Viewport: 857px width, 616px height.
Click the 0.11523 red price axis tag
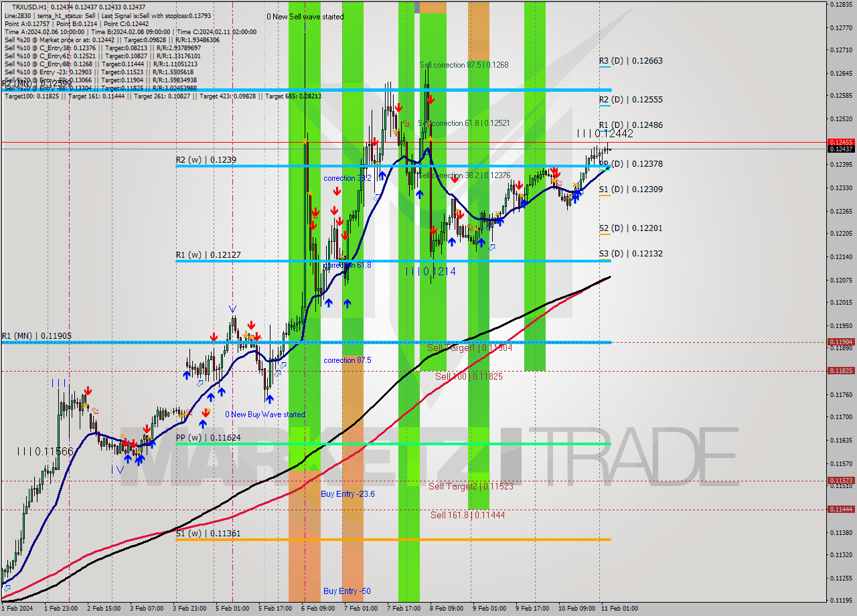(x=841, y=480)
